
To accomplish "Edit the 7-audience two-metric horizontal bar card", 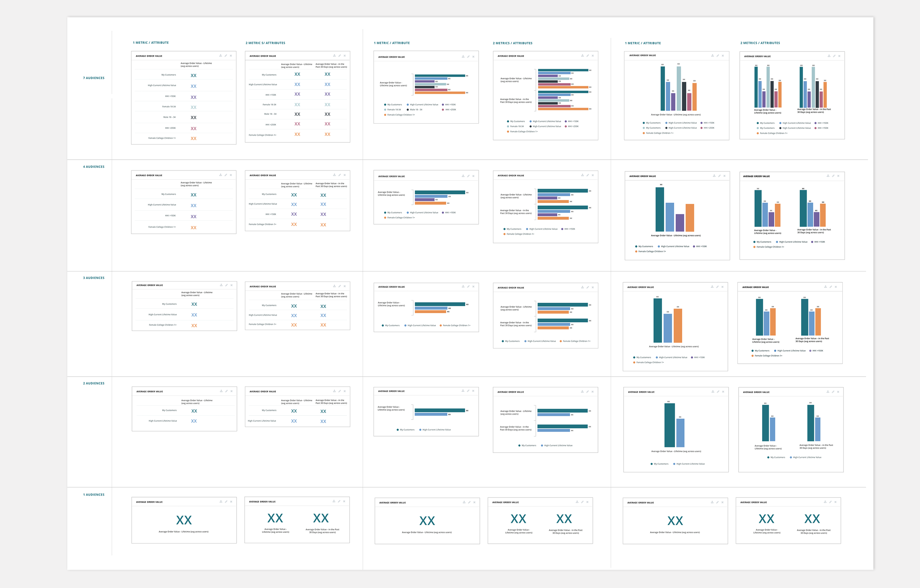I will [588, 56].
